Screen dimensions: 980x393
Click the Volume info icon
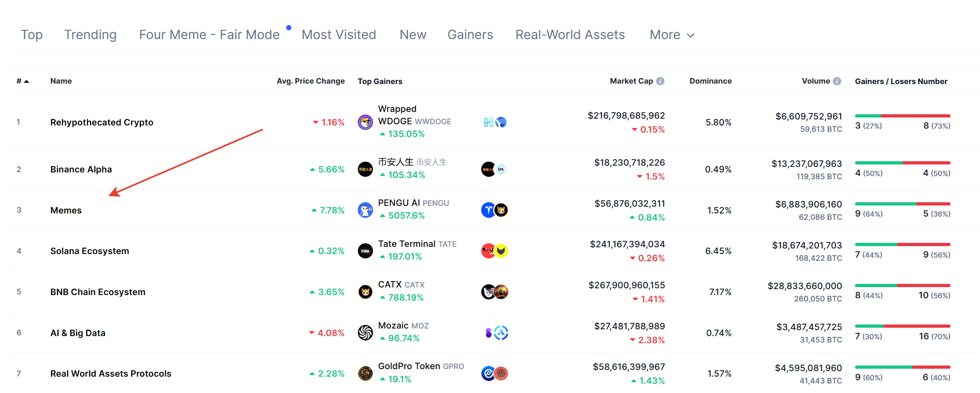coord(837,81)
